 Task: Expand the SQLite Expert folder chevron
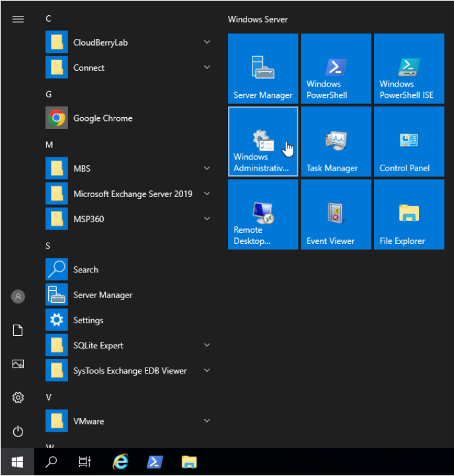point(207,345)
